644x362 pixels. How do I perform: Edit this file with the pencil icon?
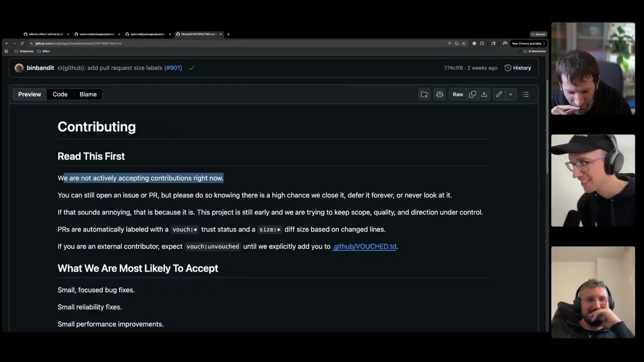pos(499,95)
